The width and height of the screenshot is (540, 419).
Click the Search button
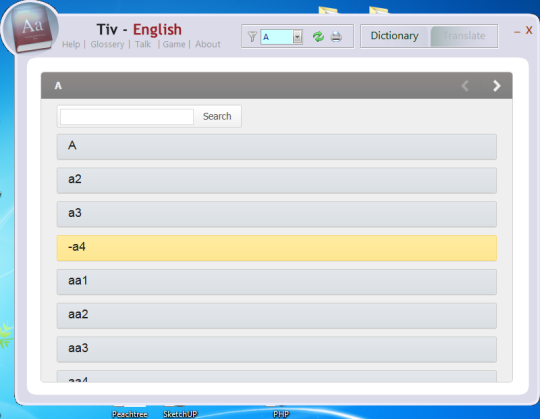[217, 116]
